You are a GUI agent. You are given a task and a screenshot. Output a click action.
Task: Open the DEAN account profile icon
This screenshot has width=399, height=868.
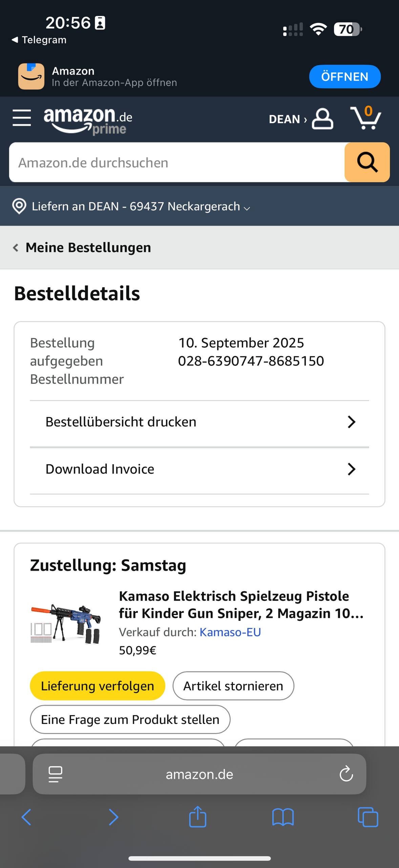click(x=322, y=119)
